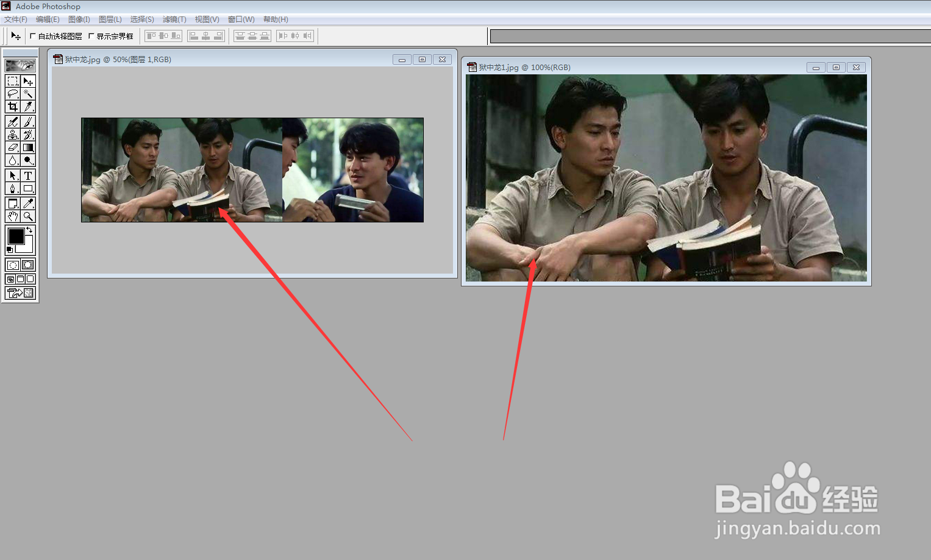Click the image canvas in 狱中龙1.jpg window
931x560 pixels.
coord(666,178)
